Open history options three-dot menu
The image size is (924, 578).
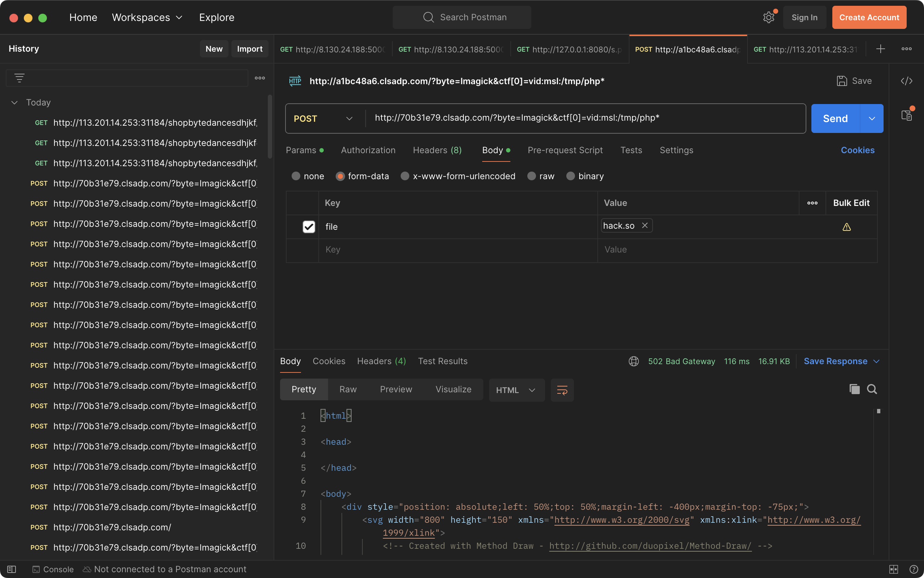point(260,78)
